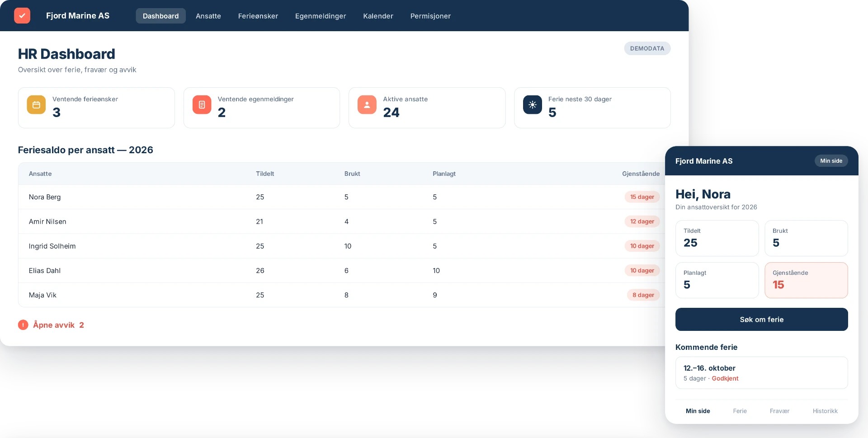Click the person icon for Aktive ansatte
This screenshot has height=438, width=868.
(x=367, y=105)
